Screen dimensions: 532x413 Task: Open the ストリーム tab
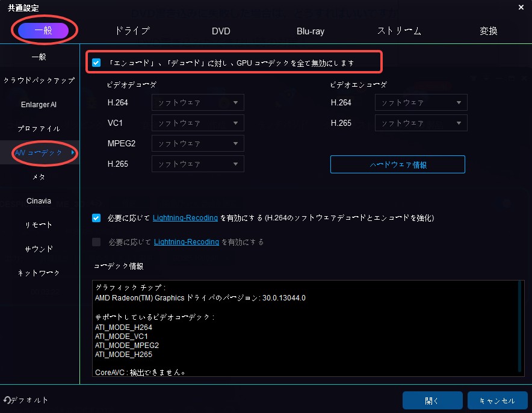(399, 31)
